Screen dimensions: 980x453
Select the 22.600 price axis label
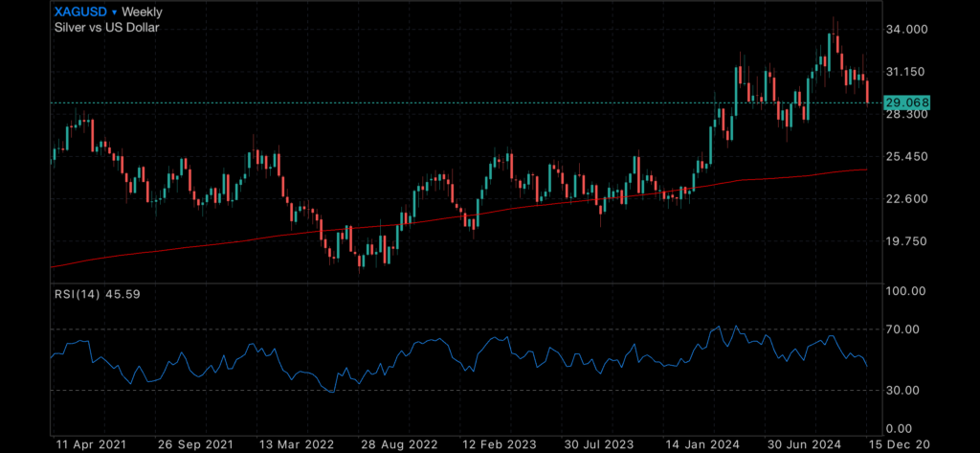907,199
